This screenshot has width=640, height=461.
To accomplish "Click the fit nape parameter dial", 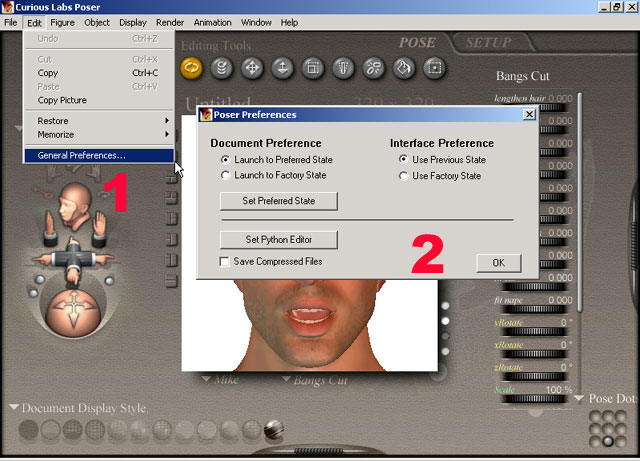I will click(534, 309).
